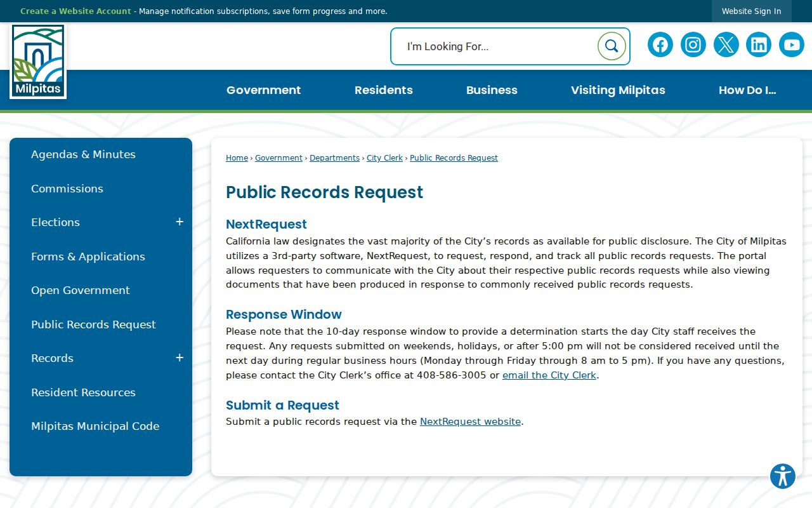Open Resident Resources in sidebar
Viewport: 812px width, 508px height.
point(83,392)
